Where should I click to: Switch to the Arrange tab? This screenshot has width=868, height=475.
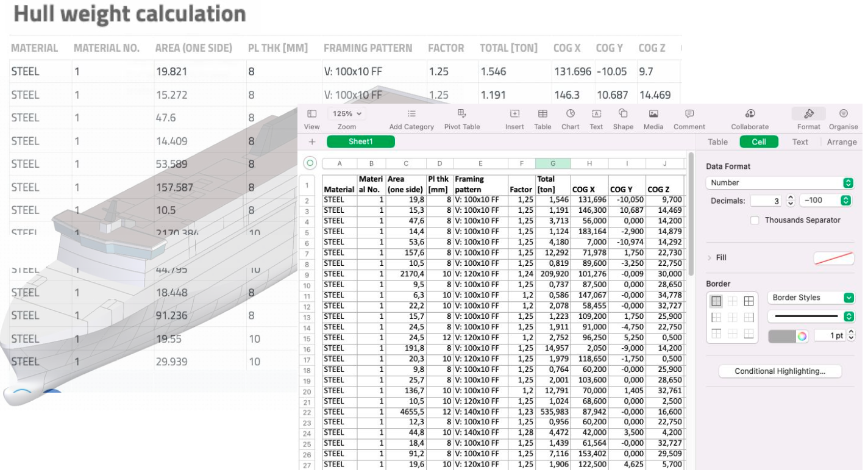pos(841,142)
